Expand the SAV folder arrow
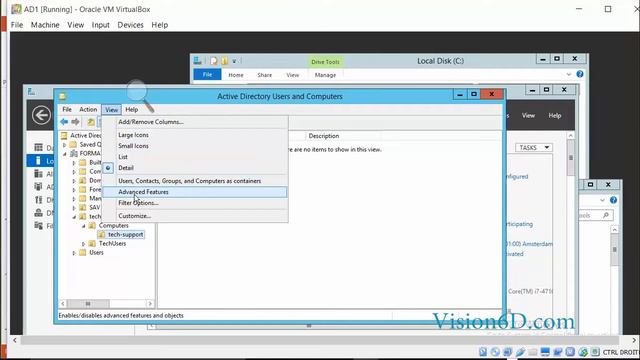This screenshot has height=360, width=640. coord(74,208)
